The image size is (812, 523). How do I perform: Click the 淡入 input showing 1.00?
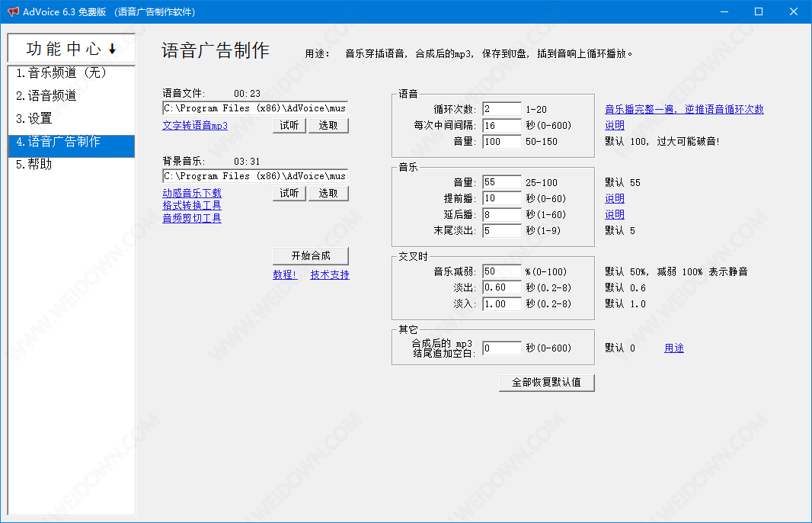pyautogui.click(x=502, y=303)
